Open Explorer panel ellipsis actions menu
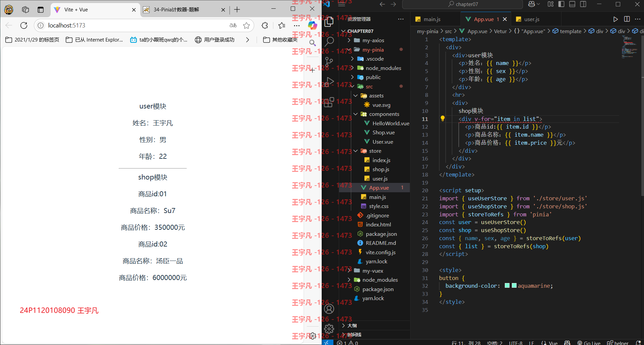The image size is (644, 345). [401, 19]
